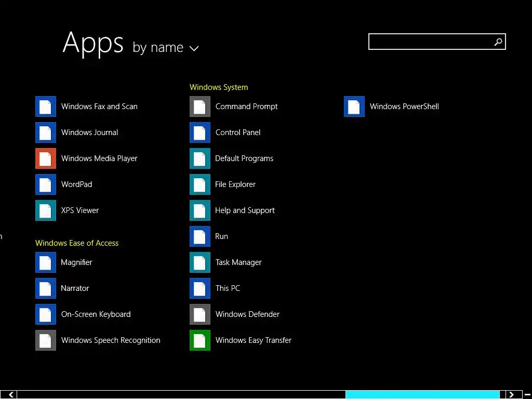Click the right scroll arrow
This screenshot has height=399, width=532.
coord(511,395)
